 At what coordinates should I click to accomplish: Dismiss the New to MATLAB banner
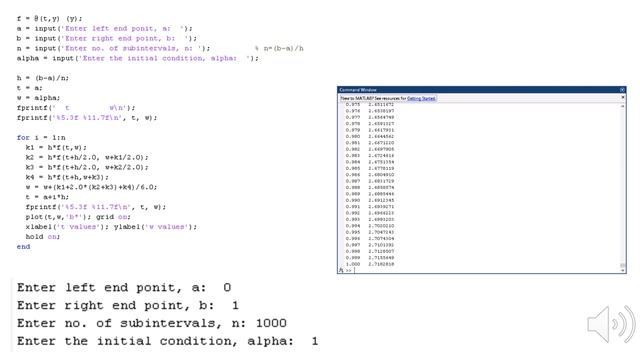(622, 98)
